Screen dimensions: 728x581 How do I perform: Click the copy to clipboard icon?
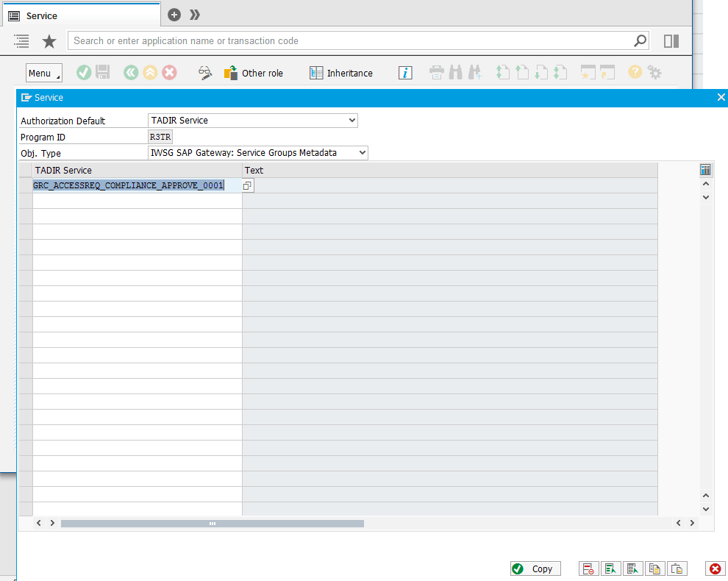[654, 568]
